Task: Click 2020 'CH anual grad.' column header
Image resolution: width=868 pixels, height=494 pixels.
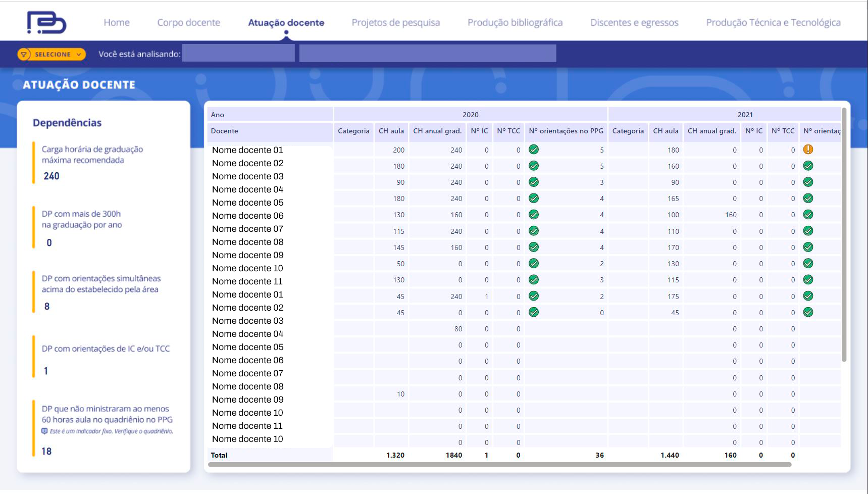Action: coord(437,131)
